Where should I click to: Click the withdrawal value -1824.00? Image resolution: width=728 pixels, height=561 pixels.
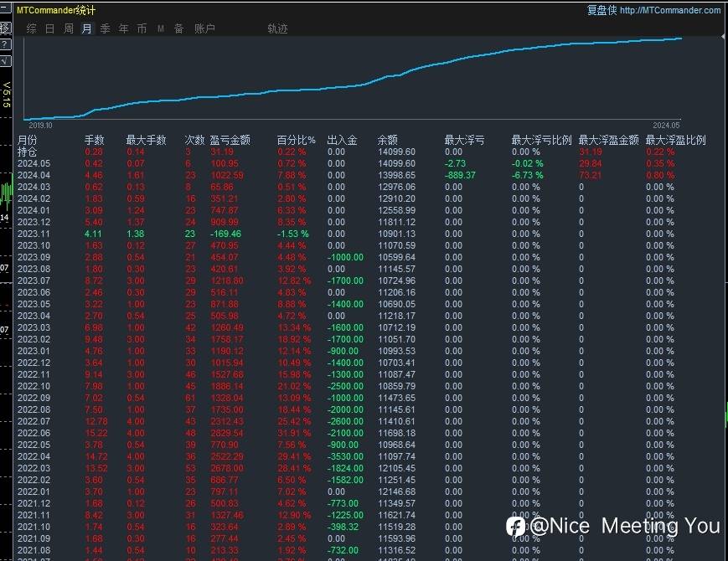345,468
